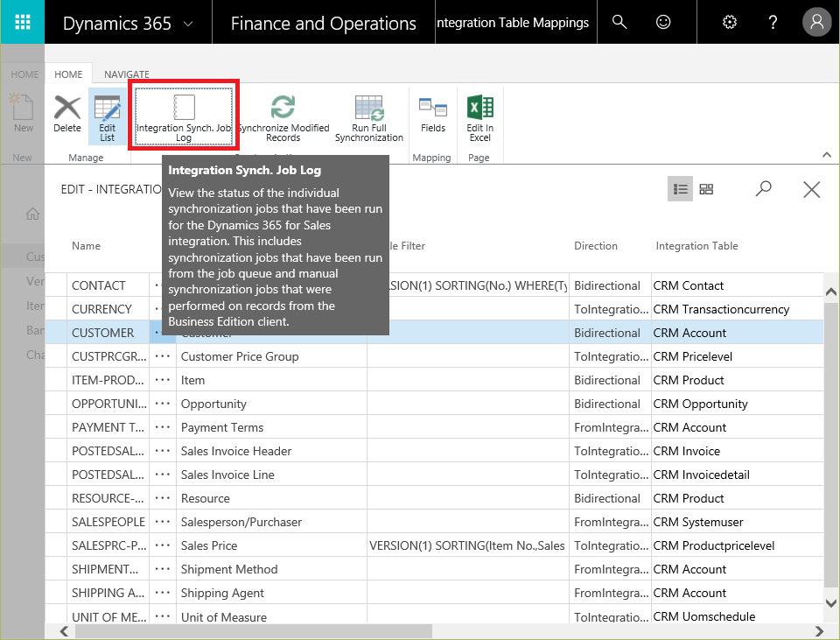Open ellipsis menu for ITEM-PROD row
The width and height of the screenshot is (840, 640).
[163, 380]
